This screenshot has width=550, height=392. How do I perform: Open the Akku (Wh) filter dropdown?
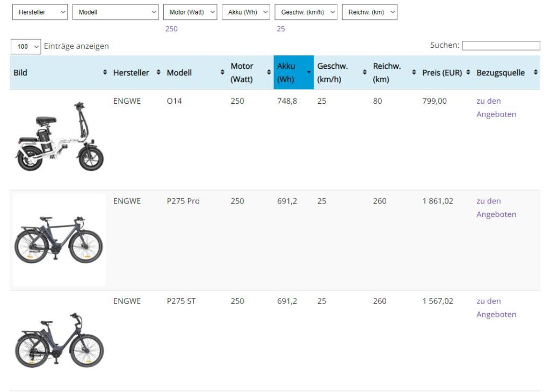pyautogui.click(x=246, y=12)
